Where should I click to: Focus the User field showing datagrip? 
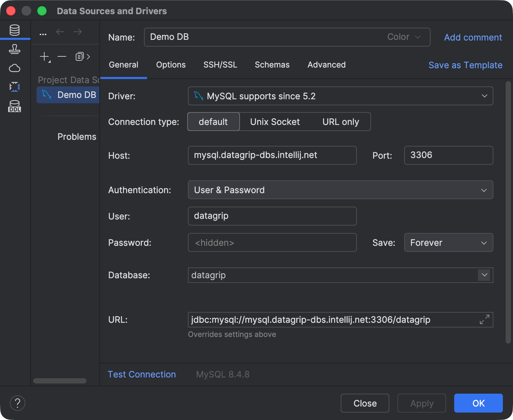[x=272, y=216]
